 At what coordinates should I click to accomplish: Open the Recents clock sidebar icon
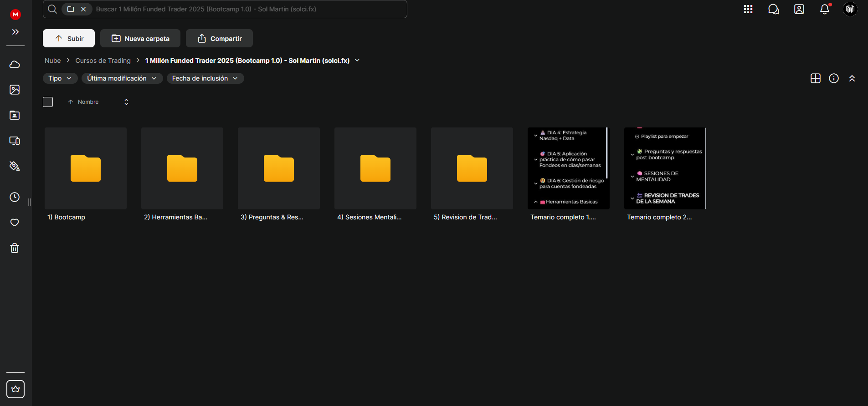click(x=15, y=197)
